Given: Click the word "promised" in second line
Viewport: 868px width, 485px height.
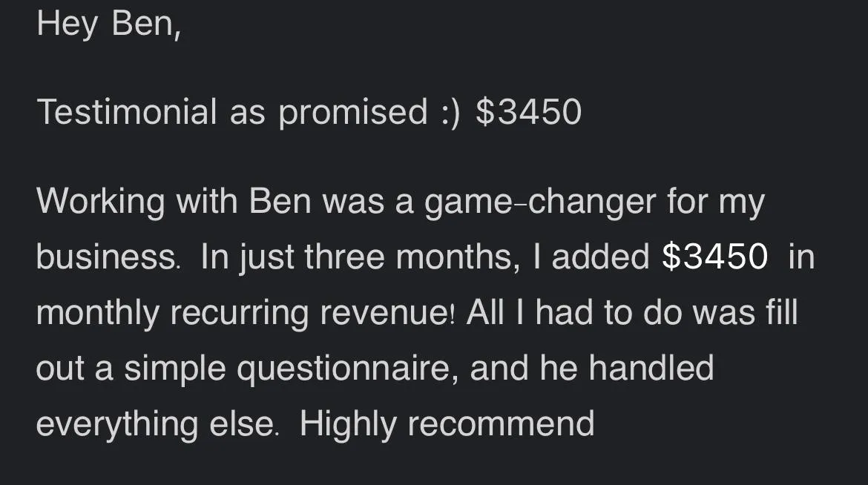Looking at the screenshot, I should click(353, 113).
